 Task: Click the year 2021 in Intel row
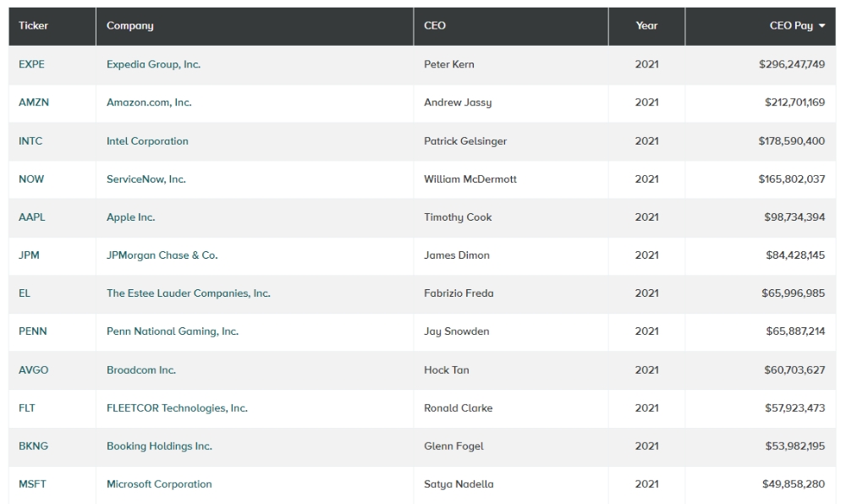point(646,140)
